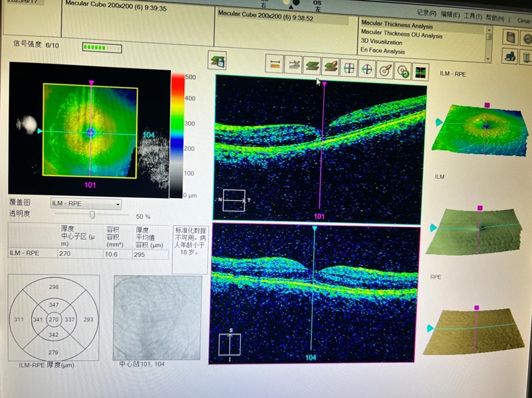
Task: Click the circular crosshair fovea icon
Action: (366, 68)
